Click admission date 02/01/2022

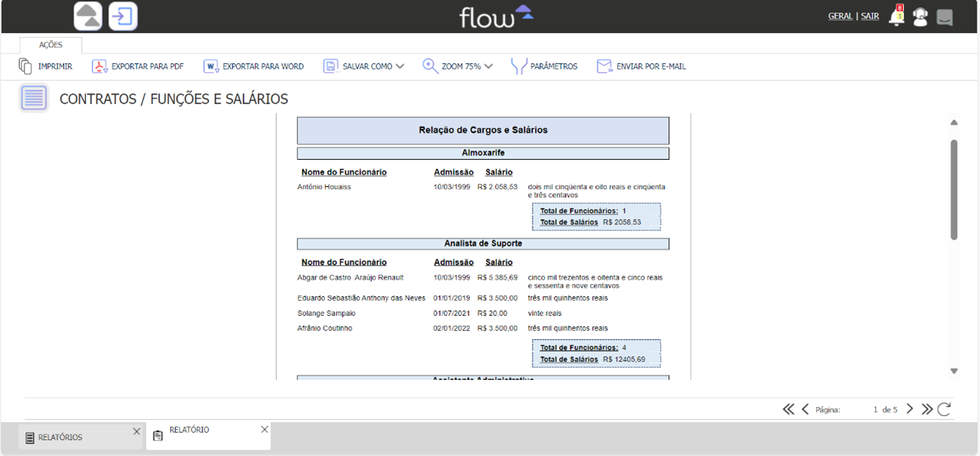click(452, 328)
